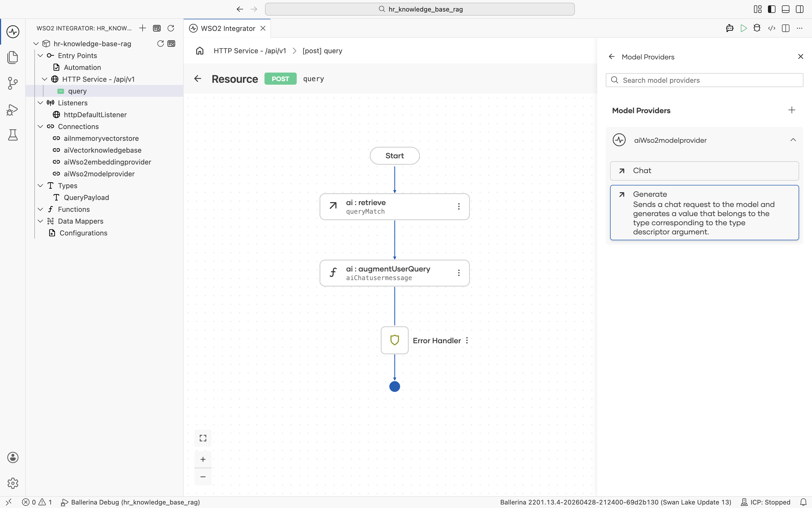
Task: Select the Chat action of aiWso2modelprovider
Action: (x=704, y=171)
